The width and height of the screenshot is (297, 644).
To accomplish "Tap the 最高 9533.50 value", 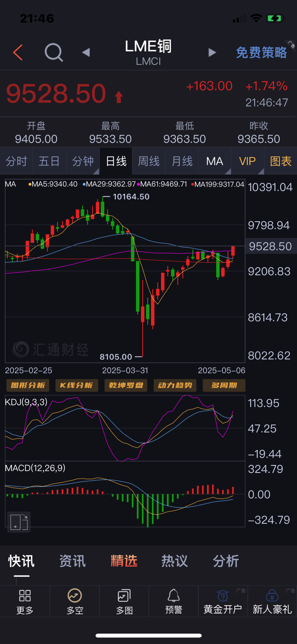I will point(111,139).
